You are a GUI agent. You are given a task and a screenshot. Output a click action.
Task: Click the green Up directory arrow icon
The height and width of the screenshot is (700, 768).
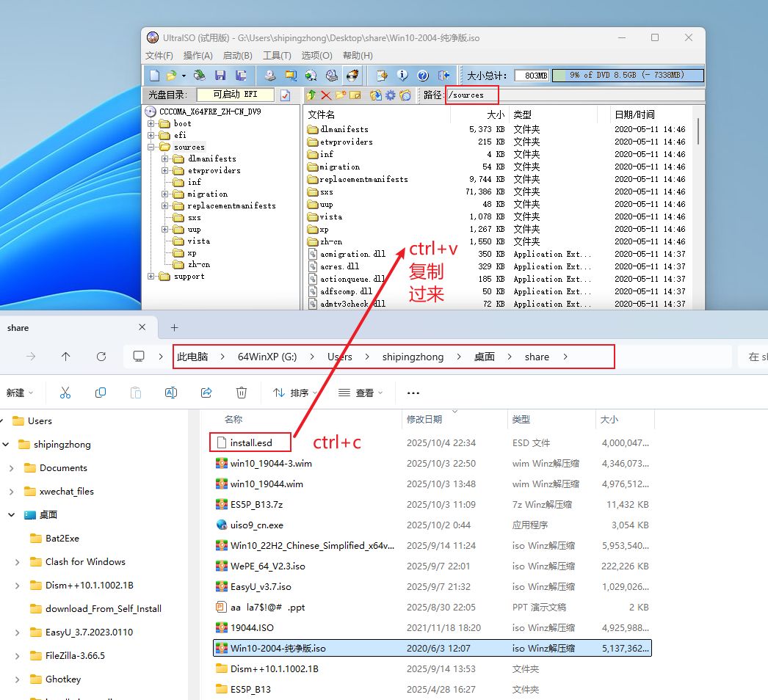[311, 95]
